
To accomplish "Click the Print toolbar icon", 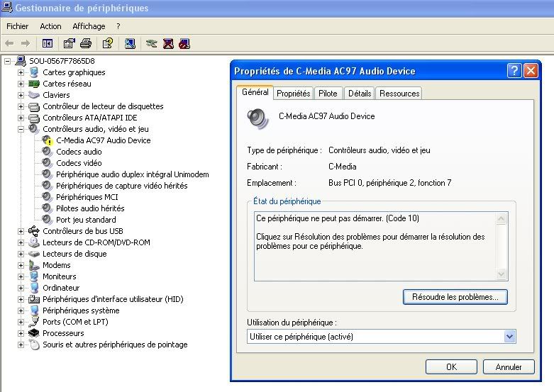I will 86,43.
